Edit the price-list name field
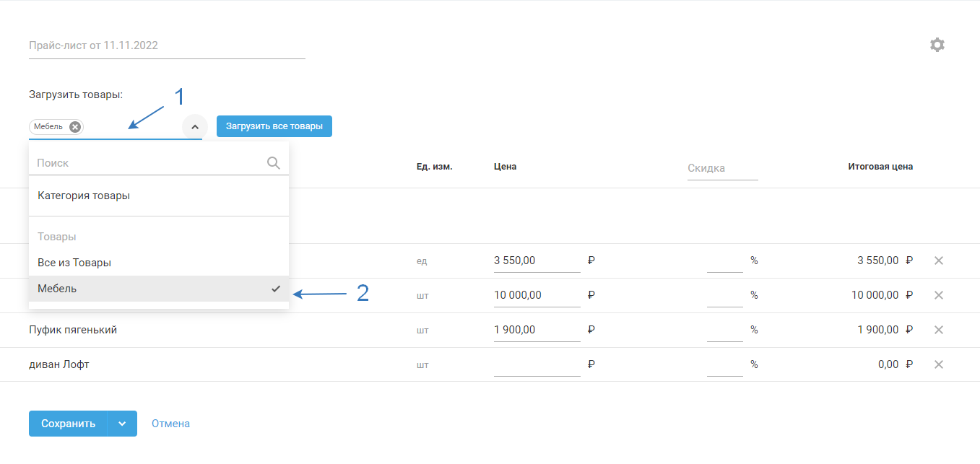Image resolution: width=980 pixels, height=464 pixels. [x=167, y=45]
